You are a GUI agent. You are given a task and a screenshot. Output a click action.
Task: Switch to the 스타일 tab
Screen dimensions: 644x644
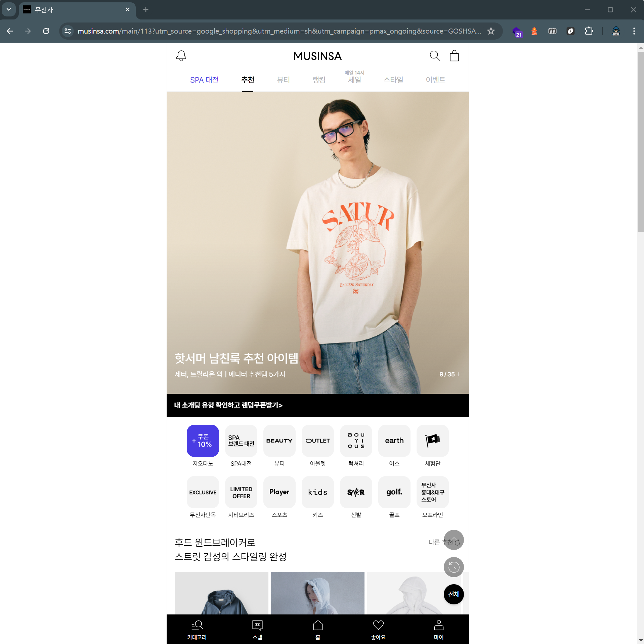[393, 80]
